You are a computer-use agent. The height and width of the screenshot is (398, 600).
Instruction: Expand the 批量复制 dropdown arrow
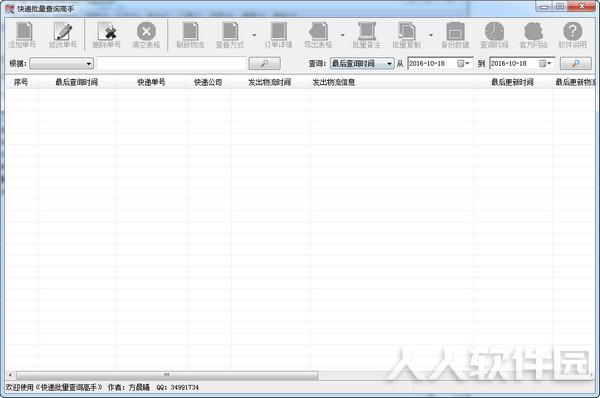431,35
